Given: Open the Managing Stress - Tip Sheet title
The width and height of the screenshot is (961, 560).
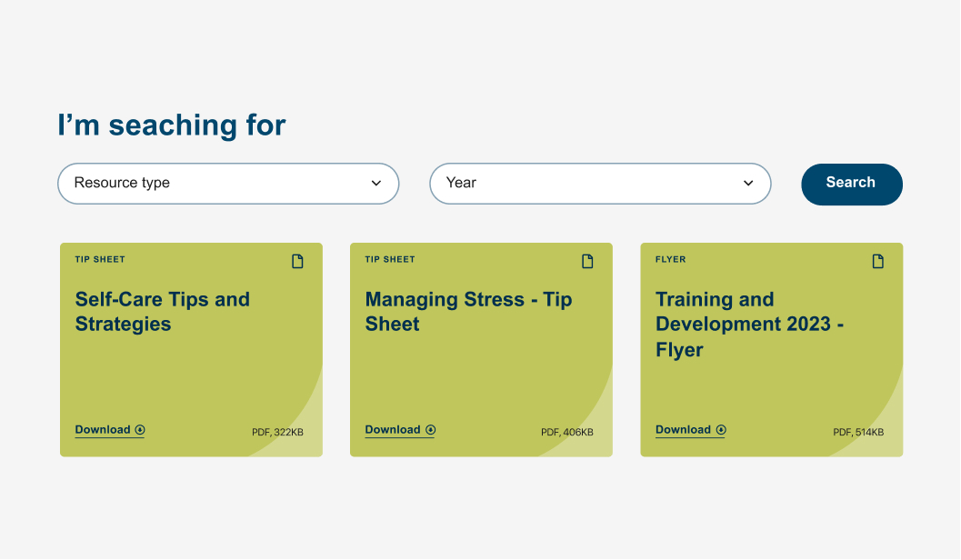Looking at the screenshot, I should click(468, 312).
